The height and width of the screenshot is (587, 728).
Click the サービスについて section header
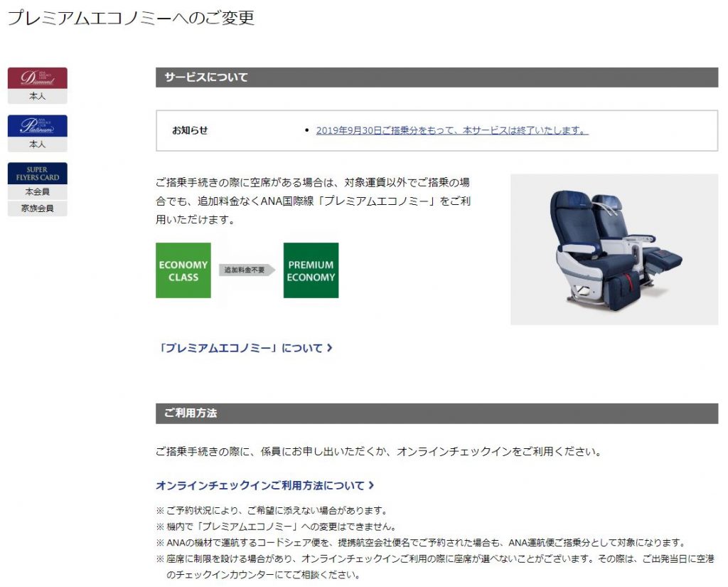[x=437, y=77]
